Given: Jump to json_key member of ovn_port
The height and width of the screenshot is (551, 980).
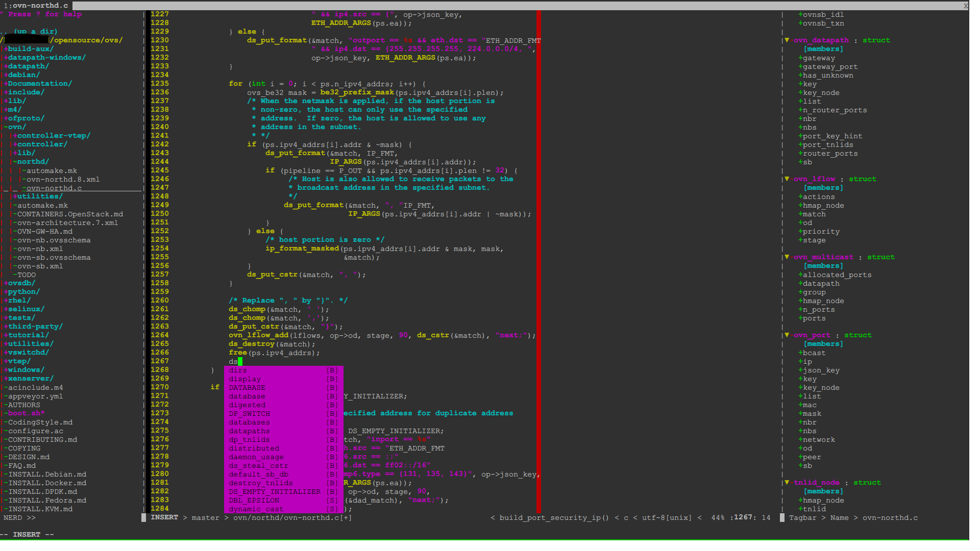Looking at the screenshot, I should click(x=821, y=370).
